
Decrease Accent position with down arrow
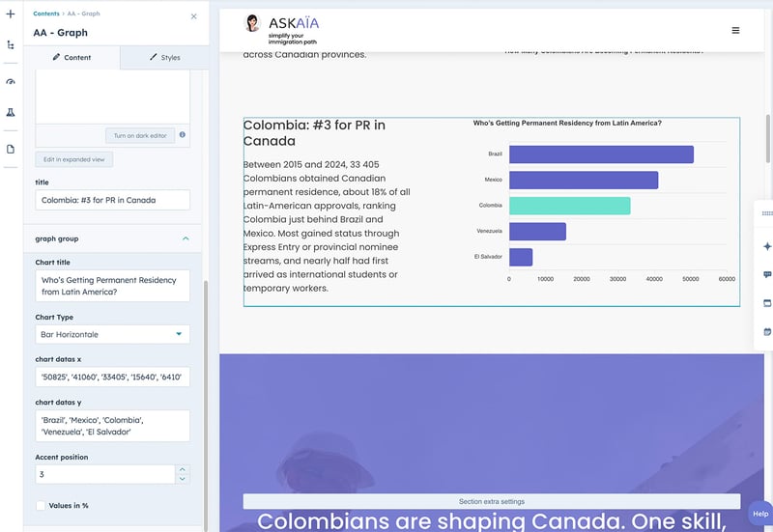click(x=183, y=479)
